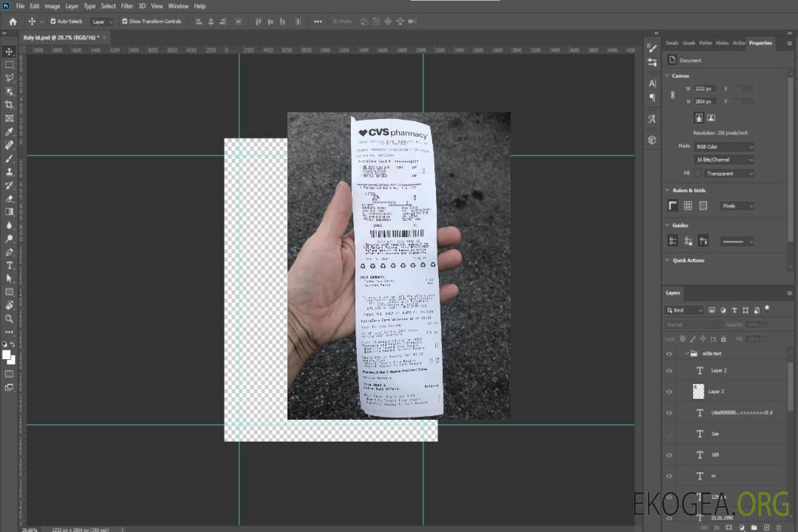Screen dimensions: 798x532
Task: Create new group button in Layers panel
Action: [754, 528]
